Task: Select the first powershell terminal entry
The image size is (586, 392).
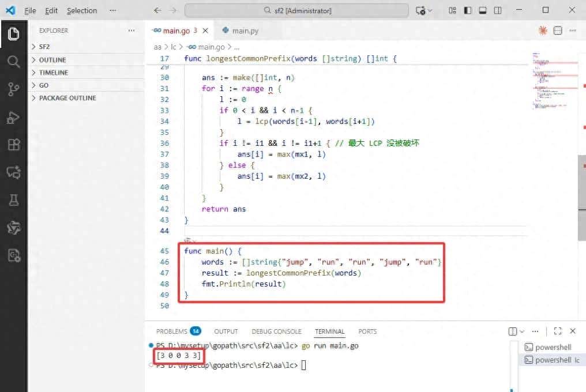Action: pyautogui.click(x=552, y=347)
